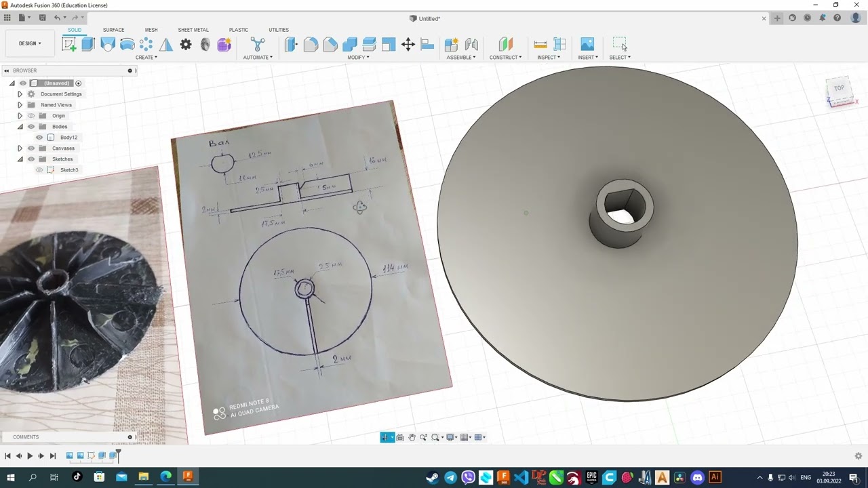This screenshot has height=488, width=868.
Task: Jump to the timeline end
Action: point(53,456)
